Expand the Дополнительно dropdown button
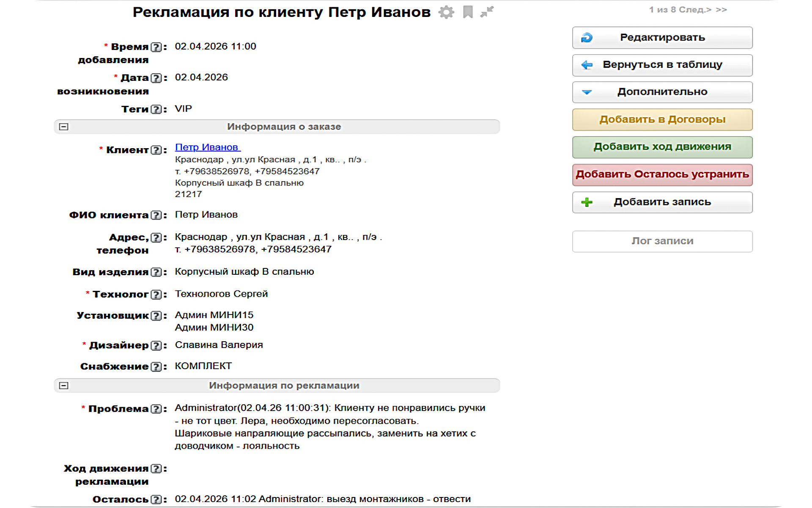Viewport: 812px width, 508px height. click(x=662, y=92)
